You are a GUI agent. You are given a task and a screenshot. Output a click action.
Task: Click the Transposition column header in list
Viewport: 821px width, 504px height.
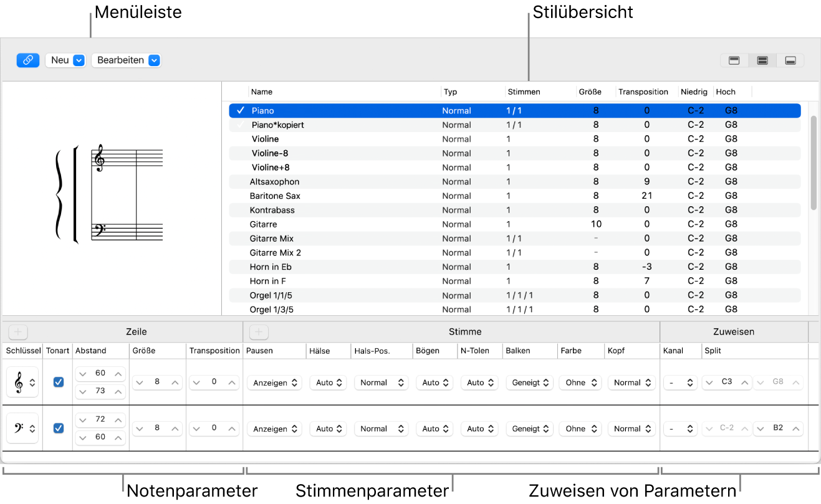643,92
